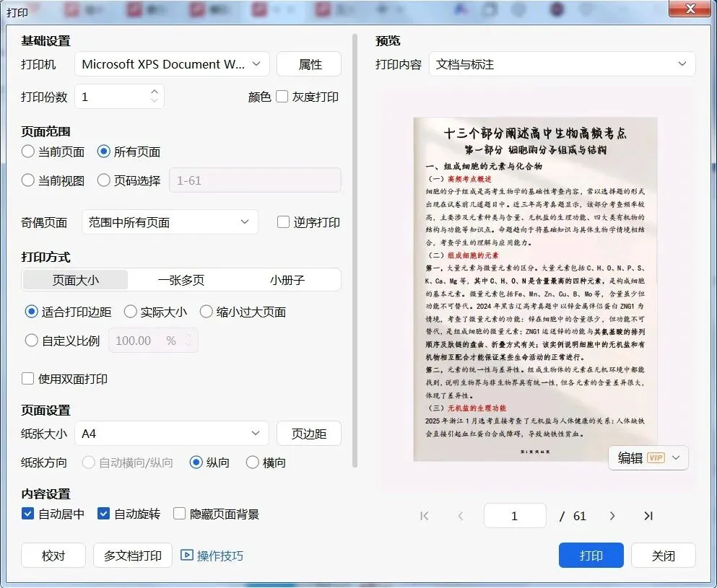Switch to 一张多页 tab
The width and height of the screenshot is (717, 588).
[181, 280]
